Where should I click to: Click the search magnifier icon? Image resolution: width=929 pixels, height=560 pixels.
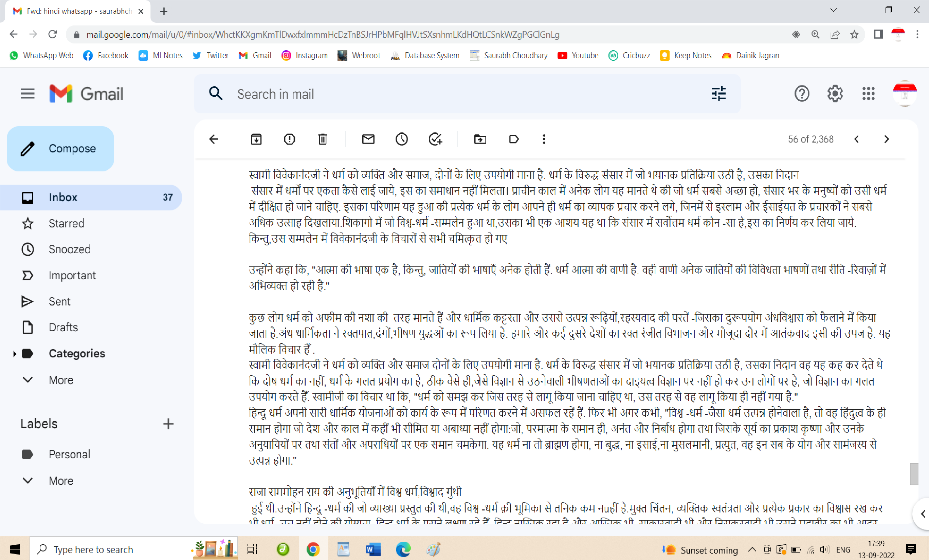coord(216,93)
